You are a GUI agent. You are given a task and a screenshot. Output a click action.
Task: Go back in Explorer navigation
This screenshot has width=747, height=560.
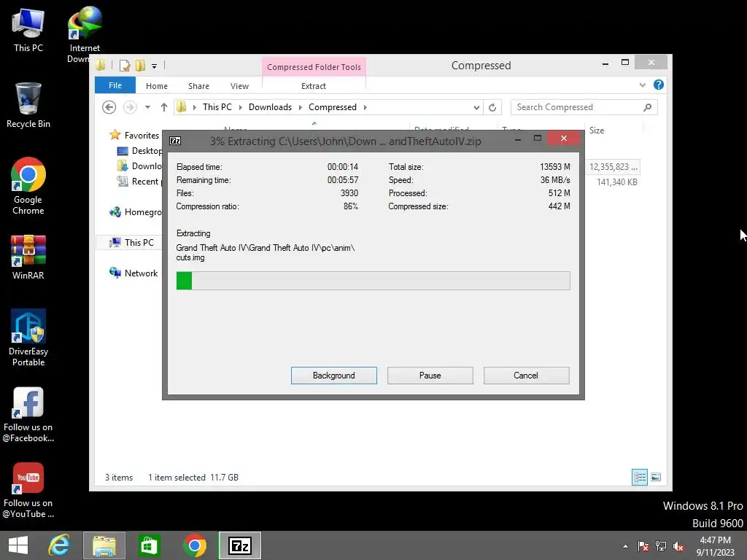109,107
